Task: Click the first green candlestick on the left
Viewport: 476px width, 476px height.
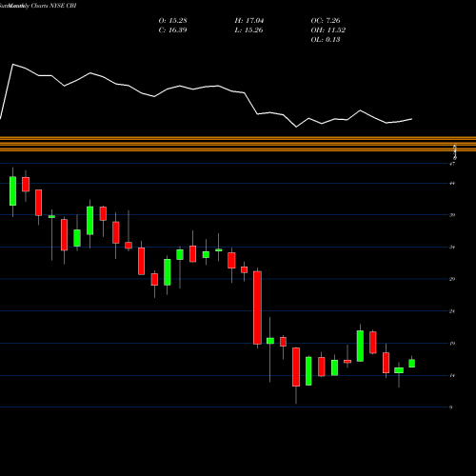Action: [12, 191]
